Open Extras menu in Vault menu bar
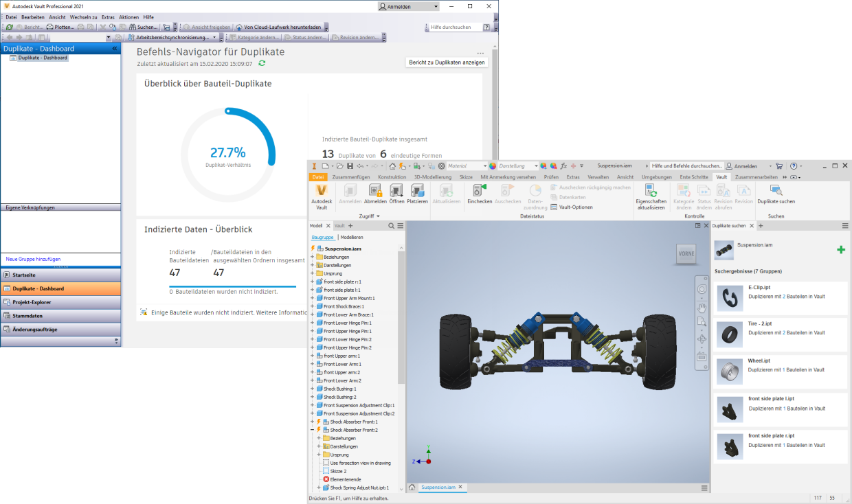 click(x=108, y=16)
